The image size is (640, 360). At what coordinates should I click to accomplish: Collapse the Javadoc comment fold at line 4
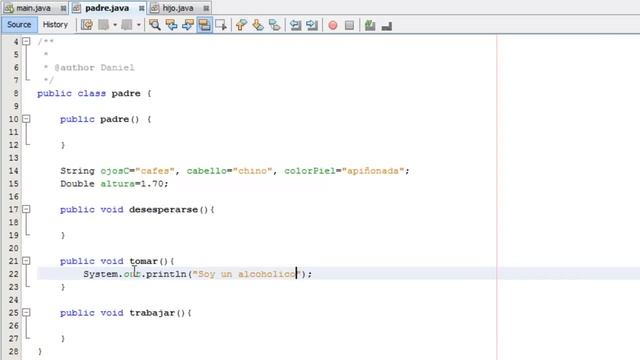click(x=26, y=41)
